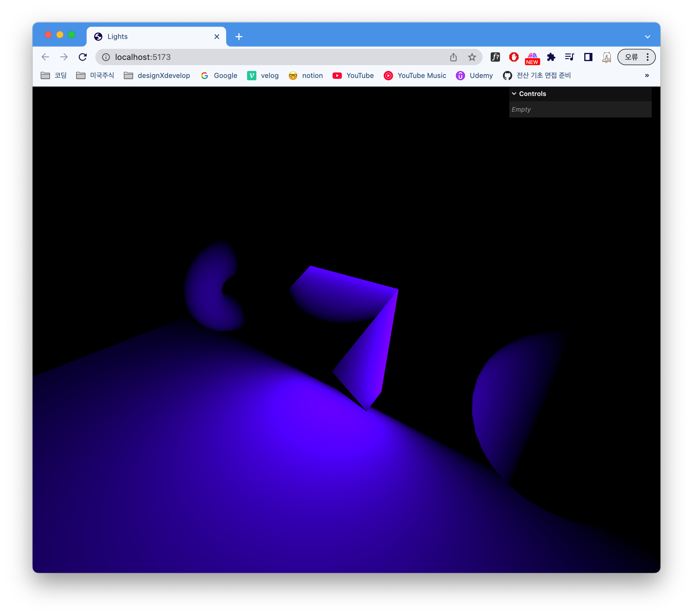The width and height of the screenshot is (693, 616).
Task: Click the site information icon
Action: [x=106, y=57]
